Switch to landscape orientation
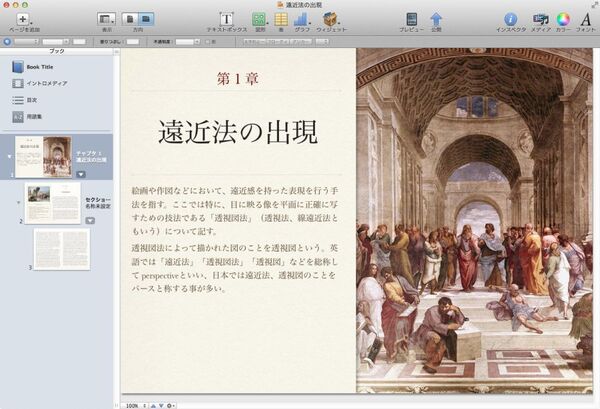 point(146,19)
